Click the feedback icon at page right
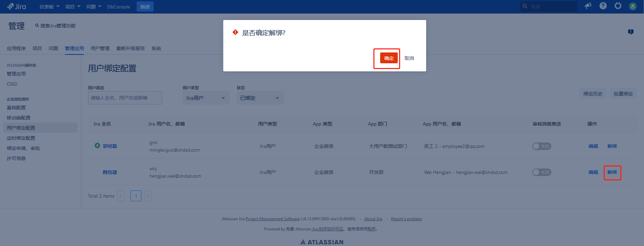Image resolution: width=644 pixels, height=246 pixels. pyautogui.click(x=631, y=32)
